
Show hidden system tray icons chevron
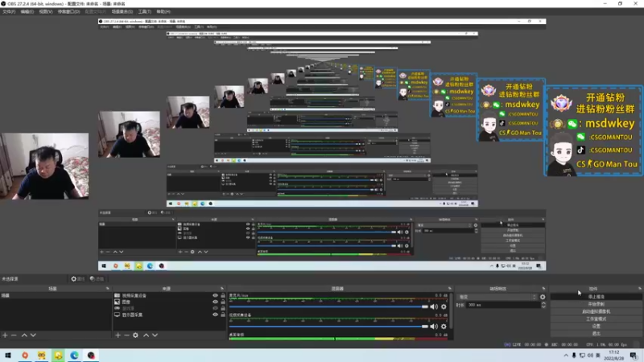[566, 356]
